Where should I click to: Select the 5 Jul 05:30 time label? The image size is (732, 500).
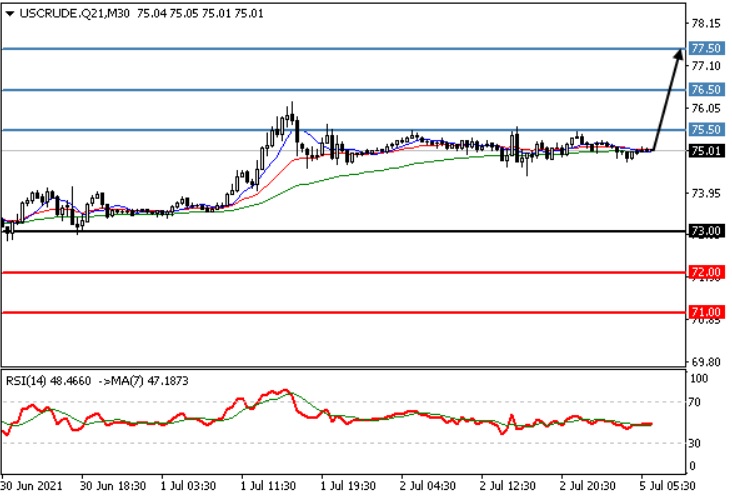tap(668, 486)
